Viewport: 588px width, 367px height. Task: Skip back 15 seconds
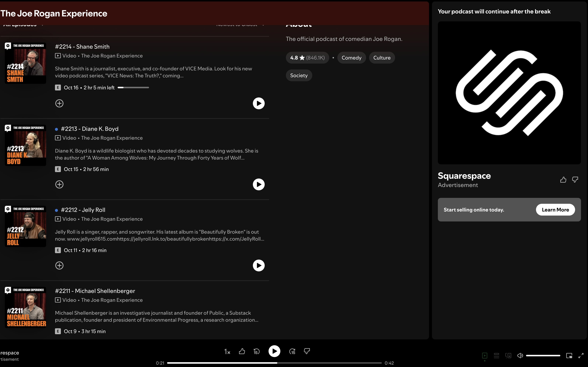tap(257, 351)
